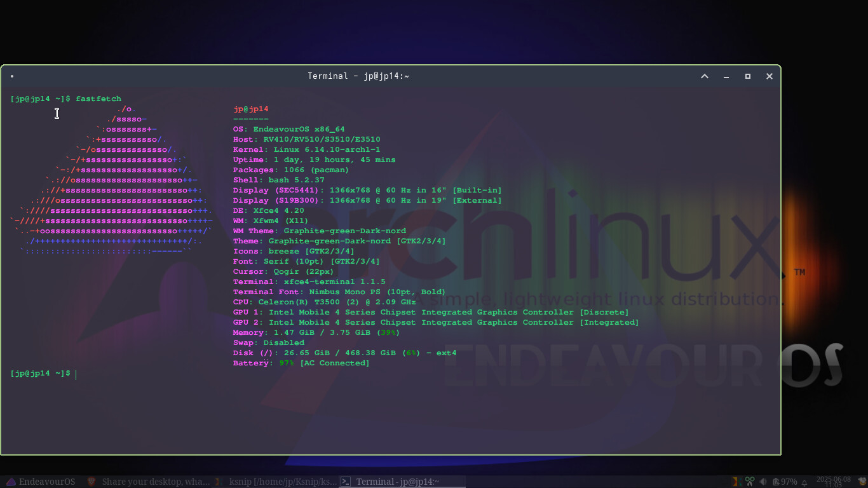
Task: Click the 'GPU 2' Integrated graphics line
Action: click(x=437, y=322)
